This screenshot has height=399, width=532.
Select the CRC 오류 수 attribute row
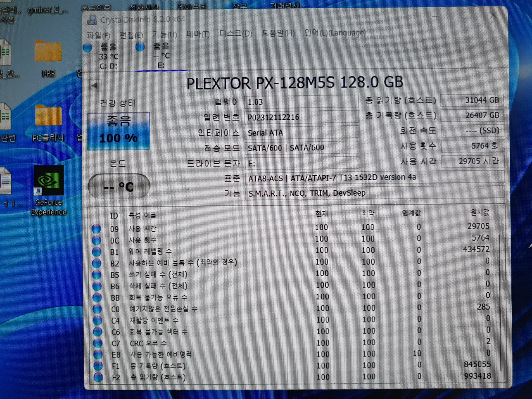(x=292, y=343)
